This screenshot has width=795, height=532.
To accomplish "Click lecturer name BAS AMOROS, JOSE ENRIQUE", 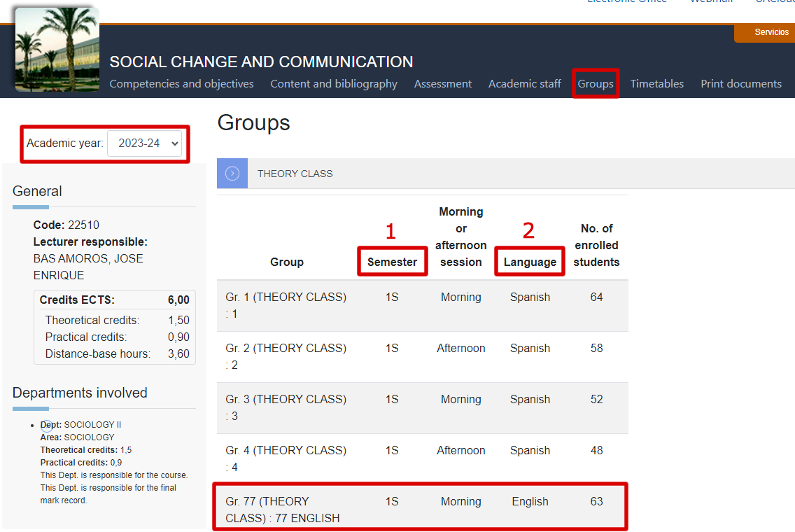I will (x=88, y=267).
